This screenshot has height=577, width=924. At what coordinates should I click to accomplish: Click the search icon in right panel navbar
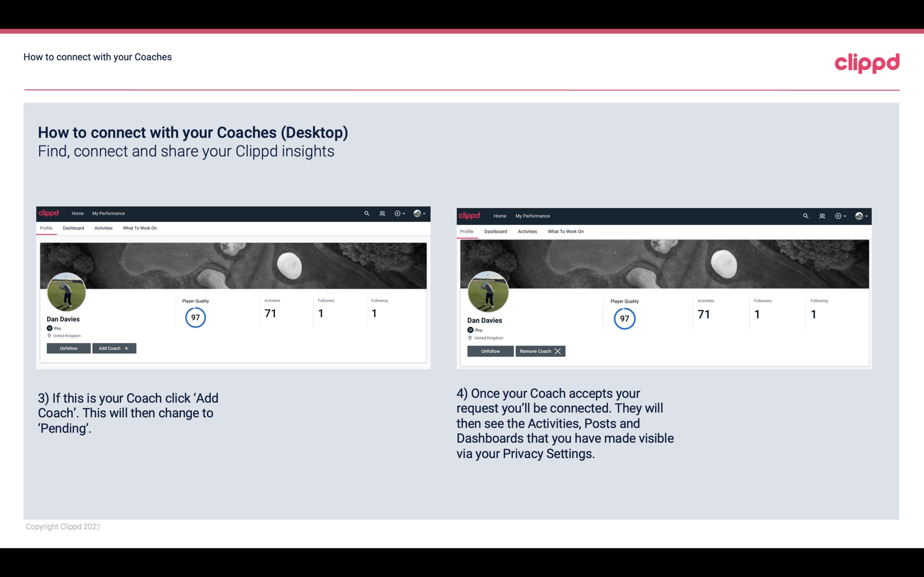coord(806,215)
